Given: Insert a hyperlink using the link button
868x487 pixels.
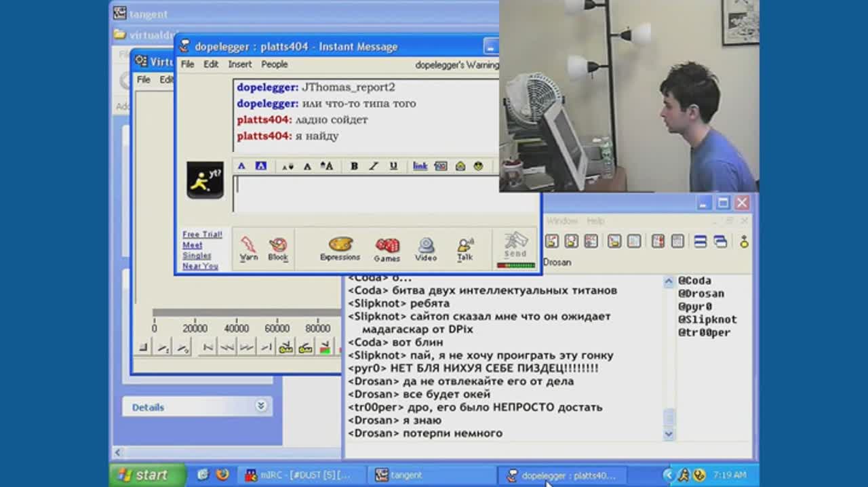Looking at the screenshot, I should [x=420, y=166].
